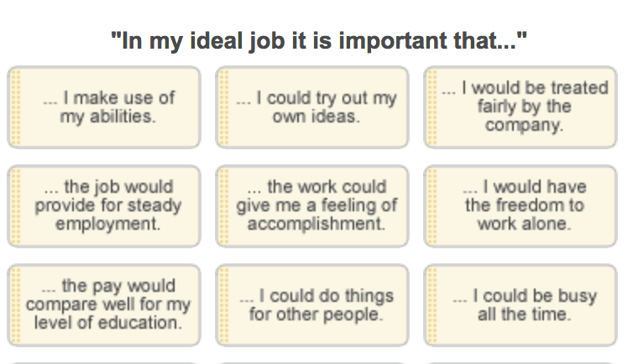The height and width of the screenshot is (364, 638).
Task: Select the "busy all the time" card
Action: click(524, 305)
